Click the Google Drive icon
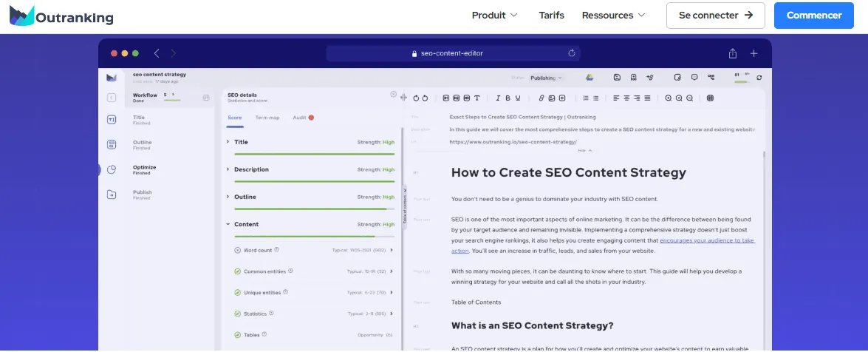The width and height of the screenshot is (868, 352). pos(590,77)
